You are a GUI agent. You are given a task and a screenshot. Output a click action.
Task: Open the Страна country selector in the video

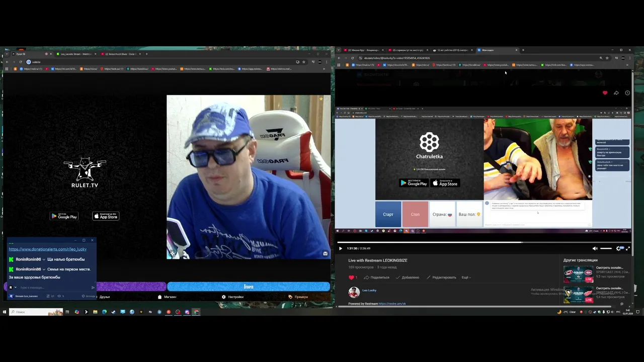pos(442,214)
